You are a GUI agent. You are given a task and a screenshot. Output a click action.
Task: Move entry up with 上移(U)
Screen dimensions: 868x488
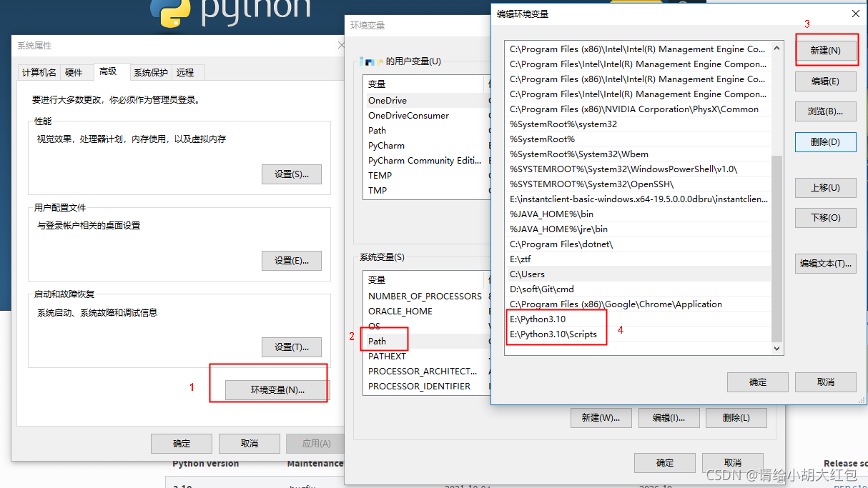[x=825, y=187]
